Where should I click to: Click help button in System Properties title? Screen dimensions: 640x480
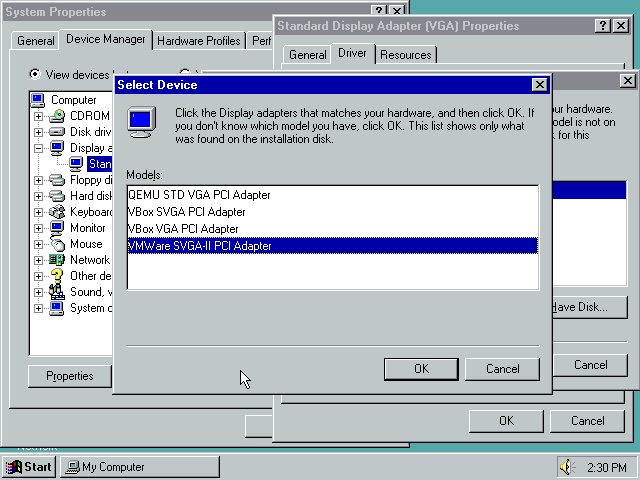(379, 11)
